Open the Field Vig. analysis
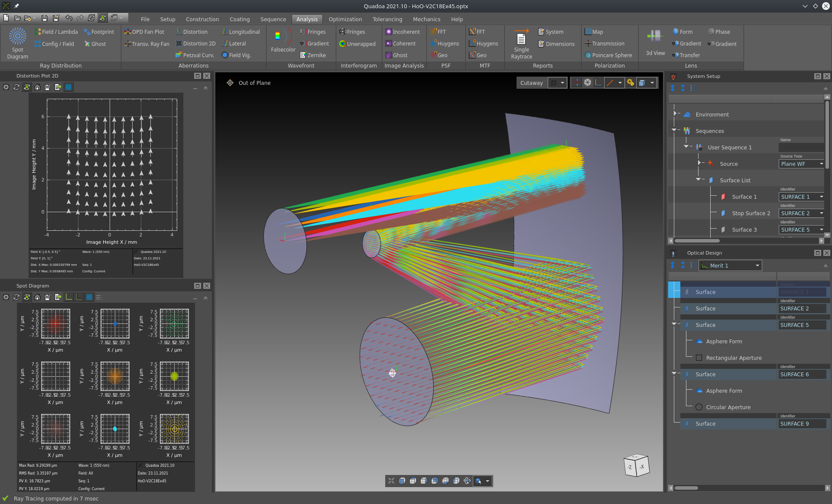 (x=236, y=55)
